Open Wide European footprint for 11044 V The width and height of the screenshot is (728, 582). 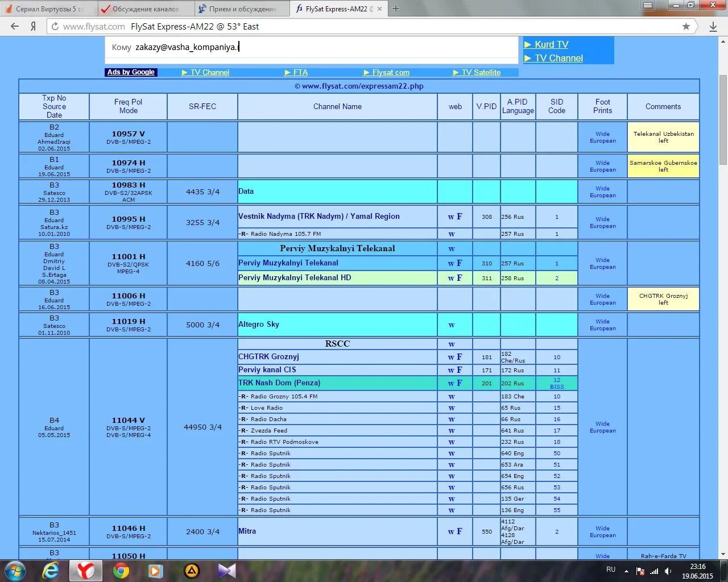click(602, 427)
